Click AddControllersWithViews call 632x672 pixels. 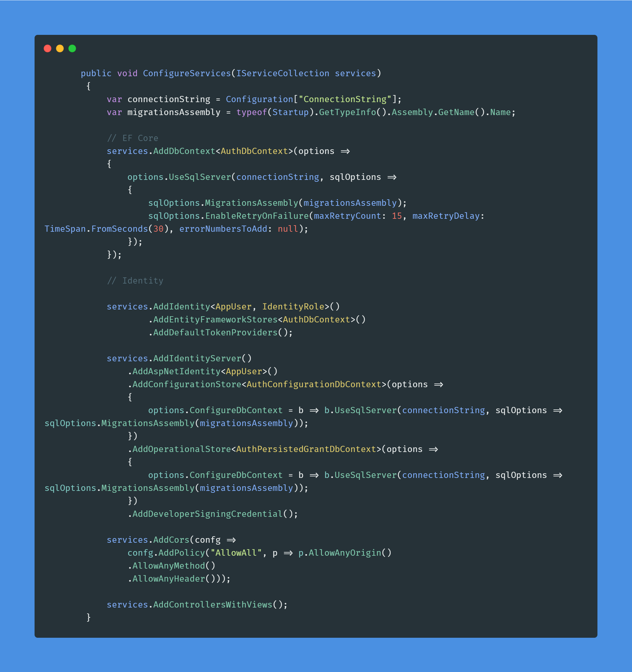[212, 604]
